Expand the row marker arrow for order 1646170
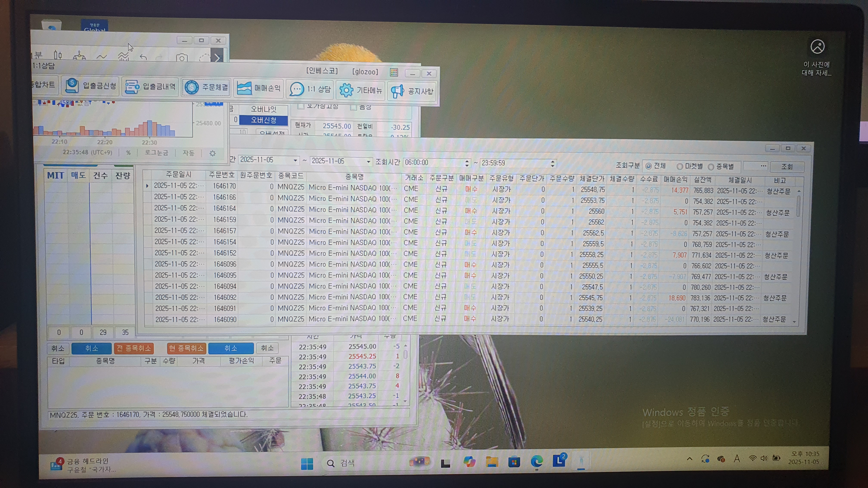Screen dimensions: 868x488 [x=147, y=185]
